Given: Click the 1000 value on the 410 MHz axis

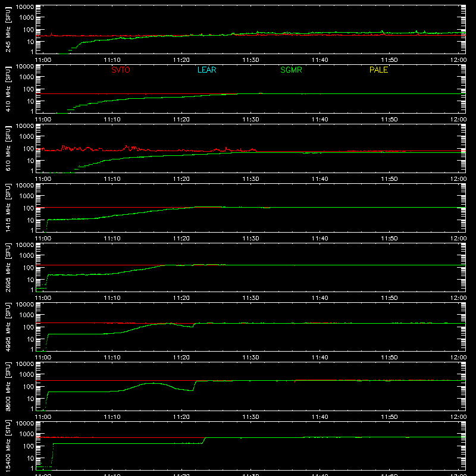Looking at the screenshot, I should 27,77.
